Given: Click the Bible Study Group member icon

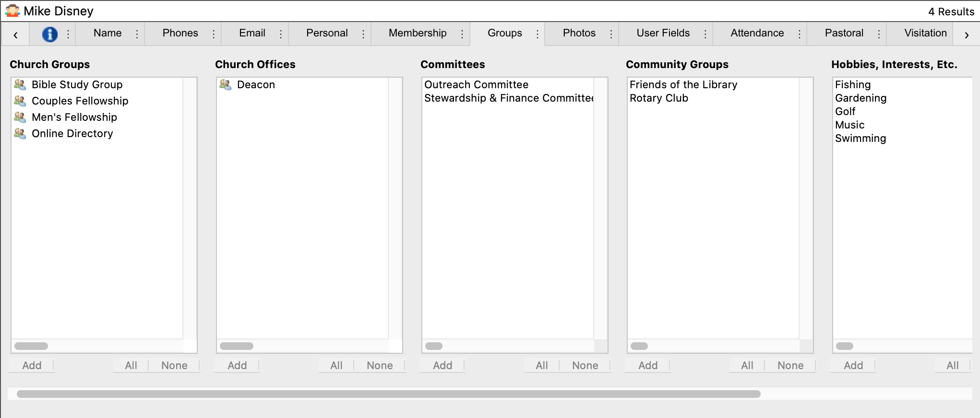Looking at the screenshot, I should click(x=20, y=85).
